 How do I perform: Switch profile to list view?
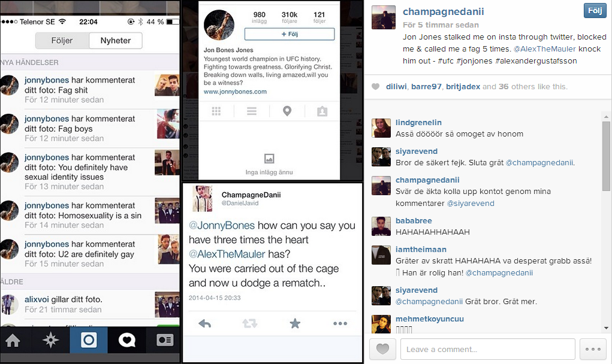(252, 111)
